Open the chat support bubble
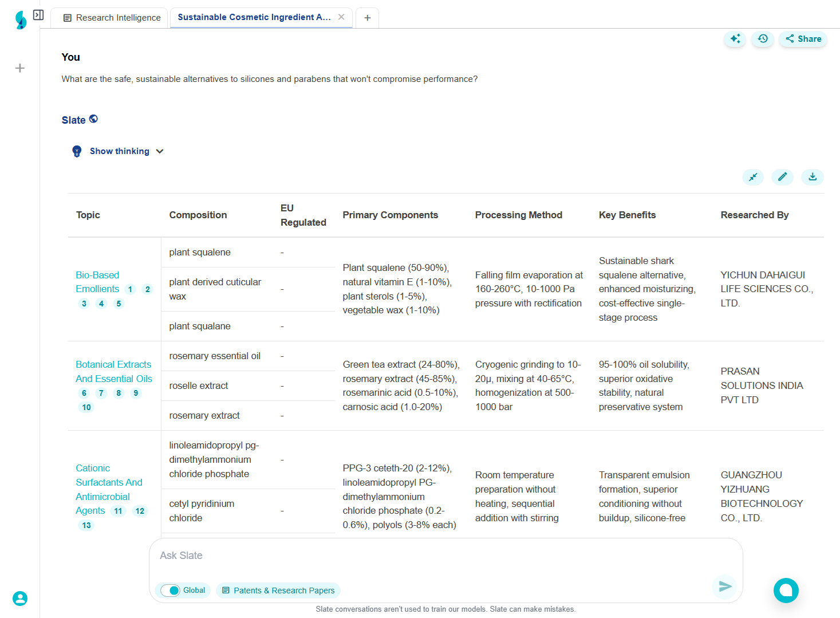 [x=786, y=591]
